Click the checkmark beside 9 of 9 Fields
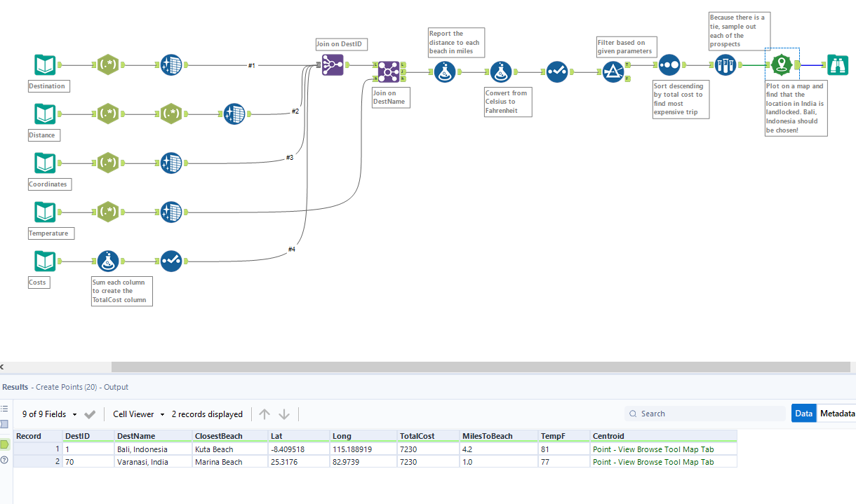 (x=90, y=414)
